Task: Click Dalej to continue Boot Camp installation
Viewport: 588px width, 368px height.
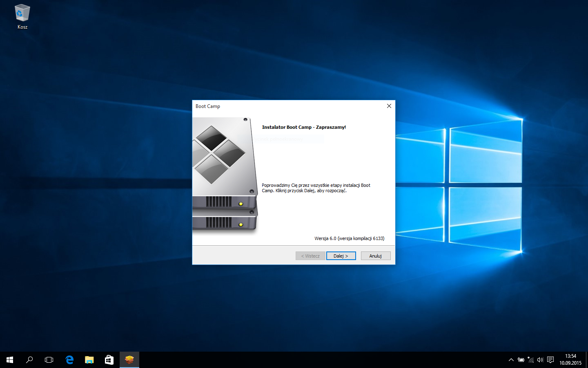Action: pyautogui.click(x=341, y=256)
